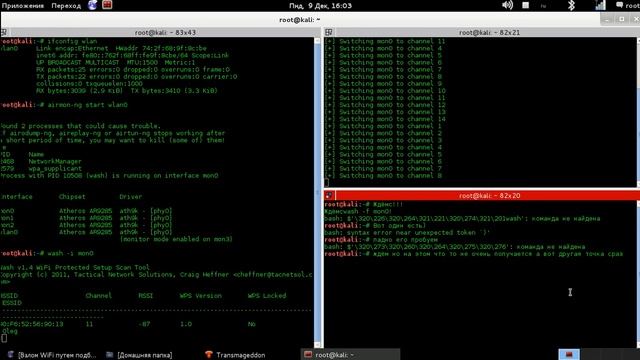Click the white square tray icon beside volume
Viewport: 640px width, 360px height.
pos(526,5)
